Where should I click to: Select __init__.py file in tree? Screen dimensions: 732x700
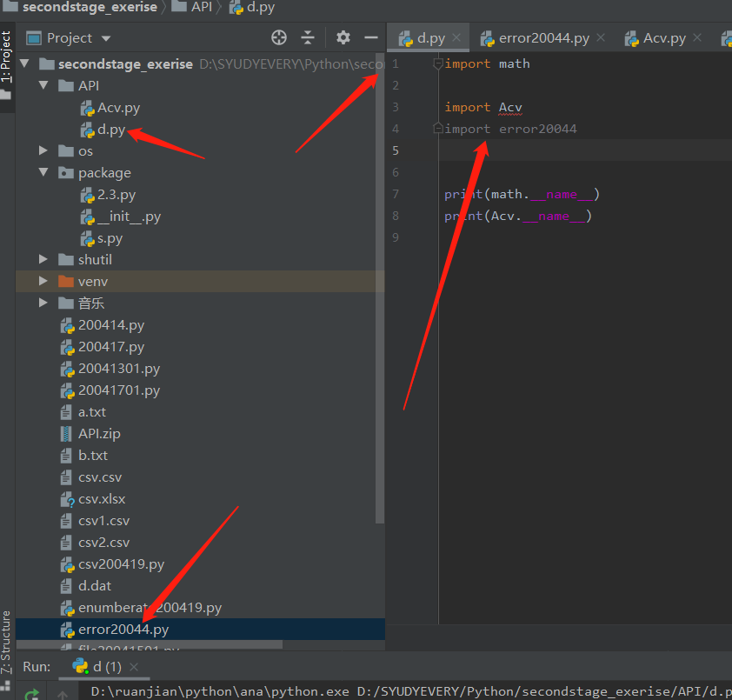pyautogui.click(x=121, y=217)
